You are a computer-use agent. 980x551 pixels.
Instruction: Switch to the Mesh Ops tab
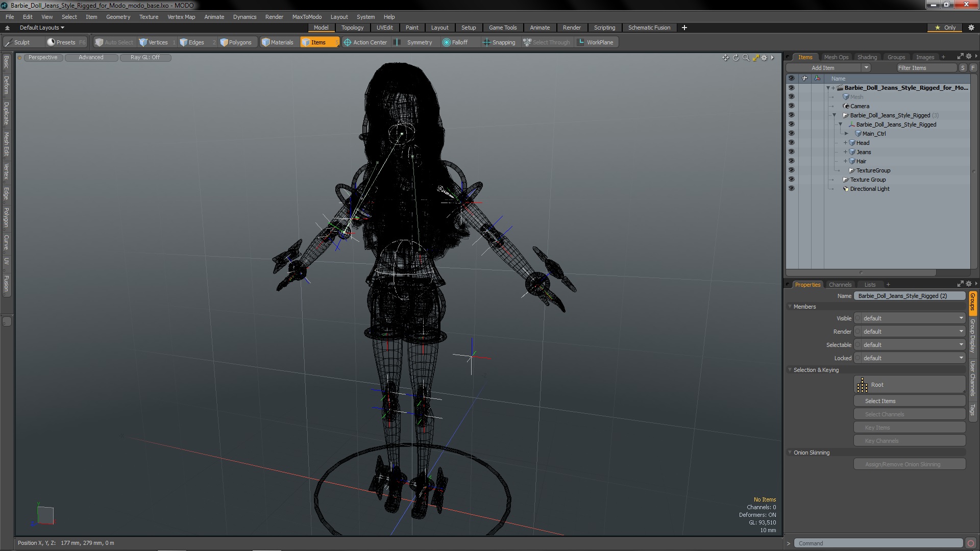click(x=836, y=57)
